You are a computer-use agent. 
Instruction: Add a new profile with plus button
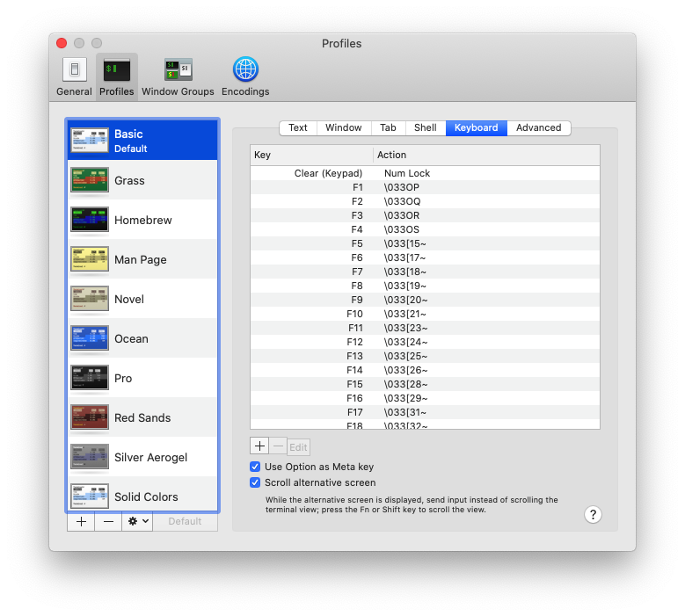click(x=81, y=522)
